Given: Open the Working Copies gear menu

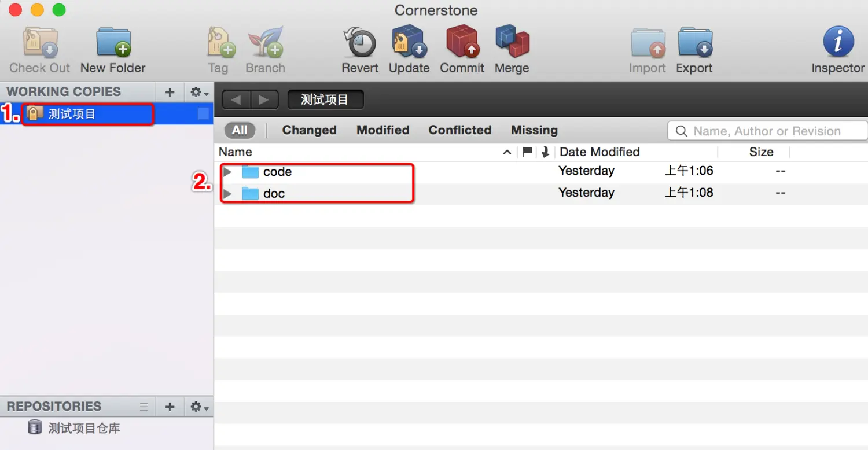Looking at the screenshot, I should tap(199, 92).
